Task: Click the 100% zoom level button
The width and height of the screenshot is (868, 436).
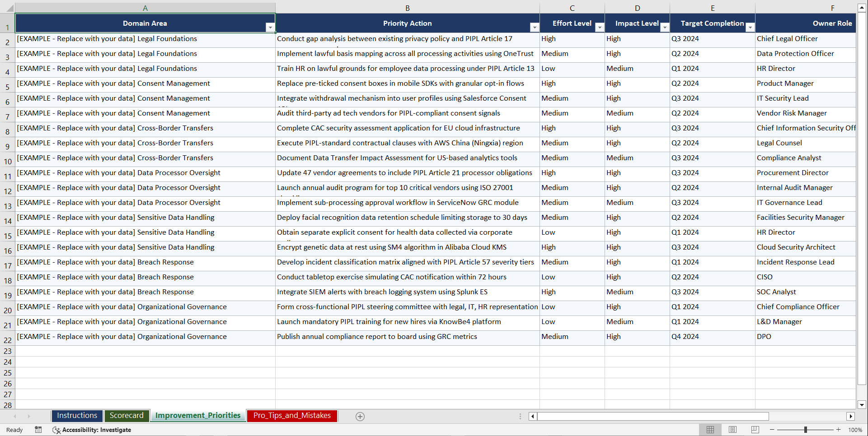Action: (855, 430)
